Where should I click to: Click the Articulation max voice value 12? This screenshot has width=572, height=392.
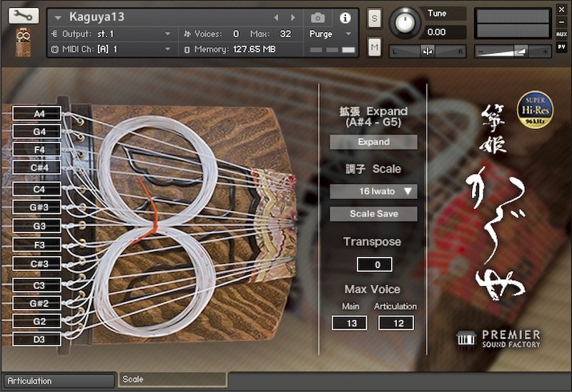pyautogui.click(x=396, y=323)
